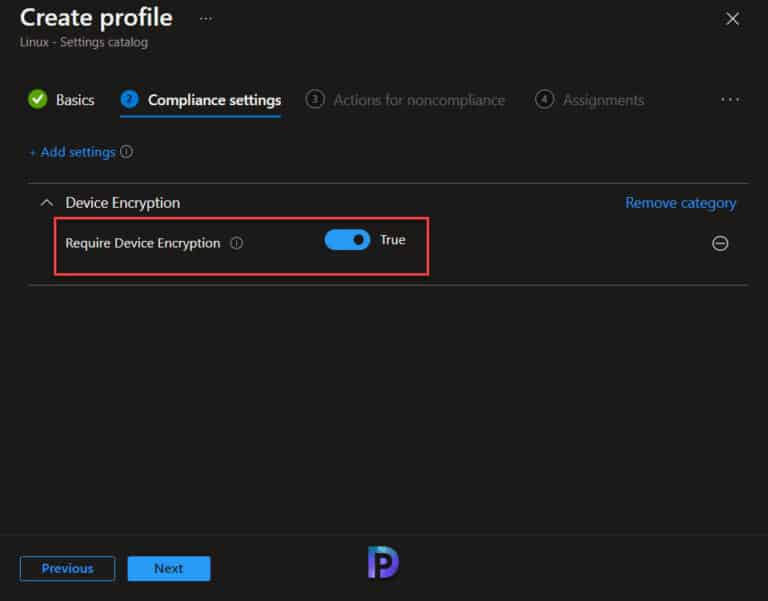Image resolution: width=768 pixels, height=601 pixels.
Task: Click Remove category link
Action: (680, 203)
